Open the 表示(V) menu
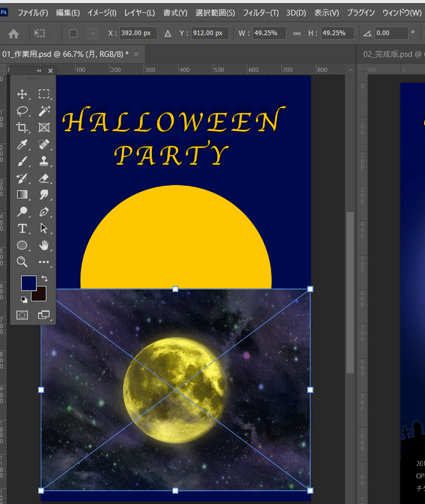The image size is (425, 504). pos(326,13)
